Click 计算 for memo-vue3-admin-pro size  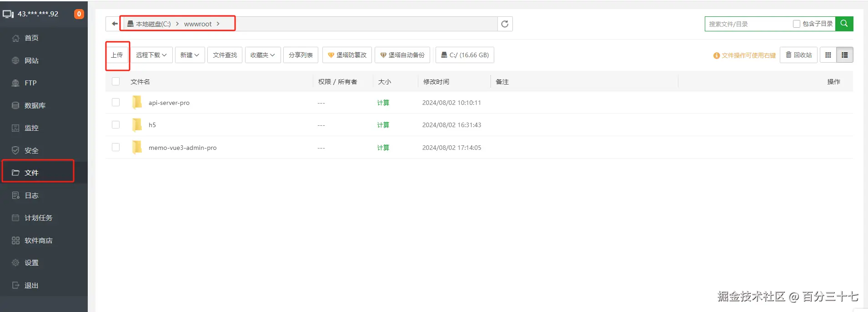tap(383, 148)
